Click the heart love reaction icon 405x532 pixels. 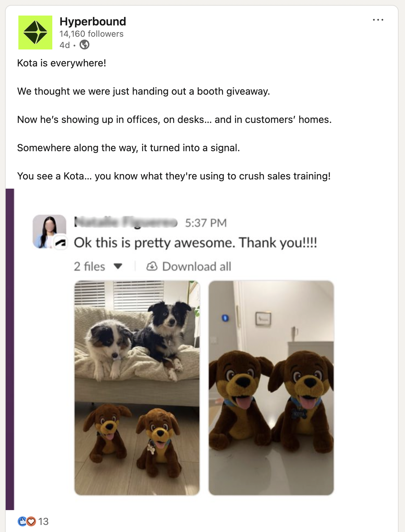pyautogui.click(x=31, y=521)
